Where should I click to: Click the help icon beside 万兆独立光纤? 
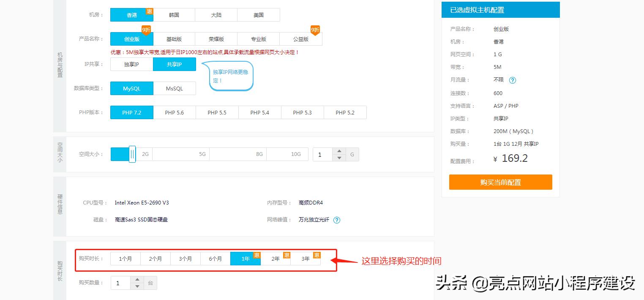point(337,220)
